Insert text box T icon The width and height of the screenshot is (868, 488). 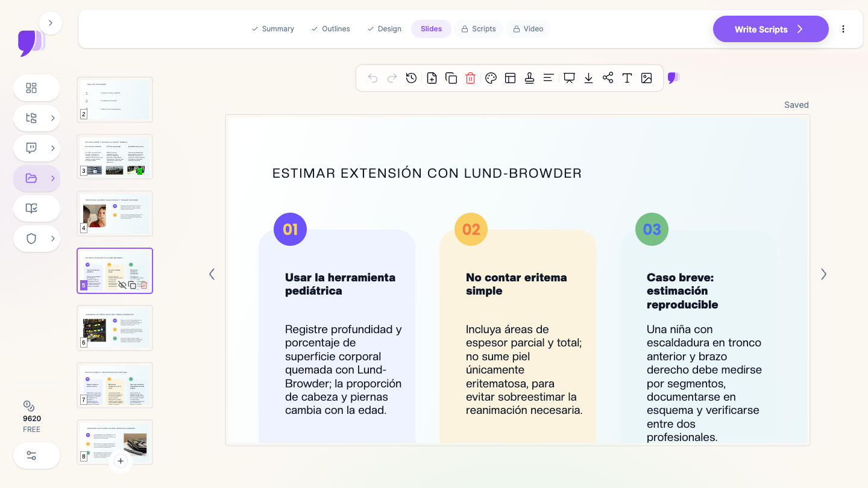627,78
